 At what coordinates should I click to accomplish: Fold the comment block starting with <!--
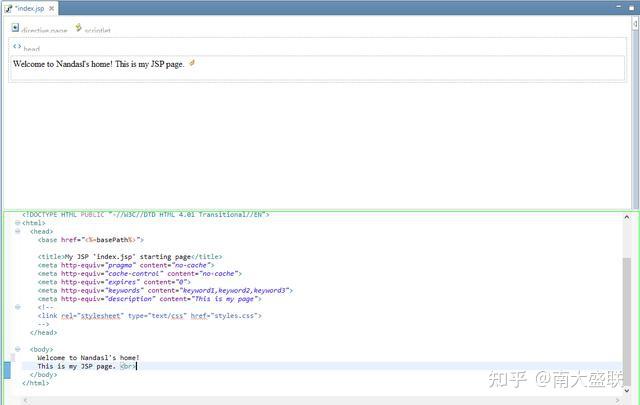[18, 307]
